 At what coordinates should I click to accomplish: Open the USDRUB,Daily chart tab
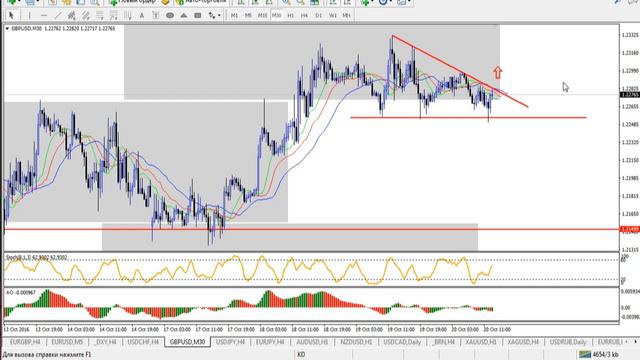pyautogui.click(x=568, y=342)
